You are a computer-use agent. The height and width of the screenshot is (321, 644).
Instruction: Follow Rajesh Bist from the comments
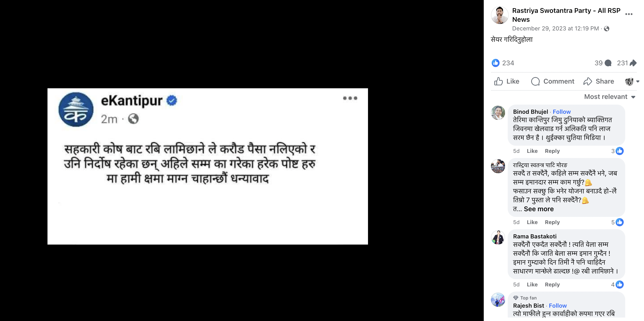pyautogui.click(x=557, y=306)
